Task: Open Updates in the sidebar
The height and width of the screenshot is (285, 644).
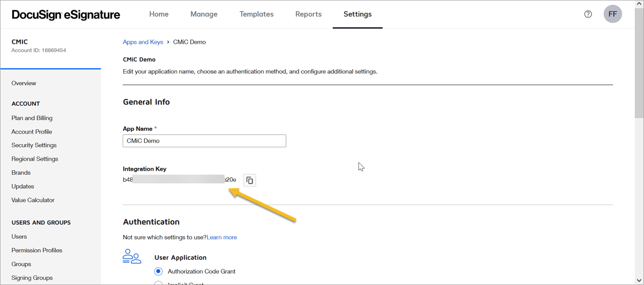Action: tap(23, 186)
